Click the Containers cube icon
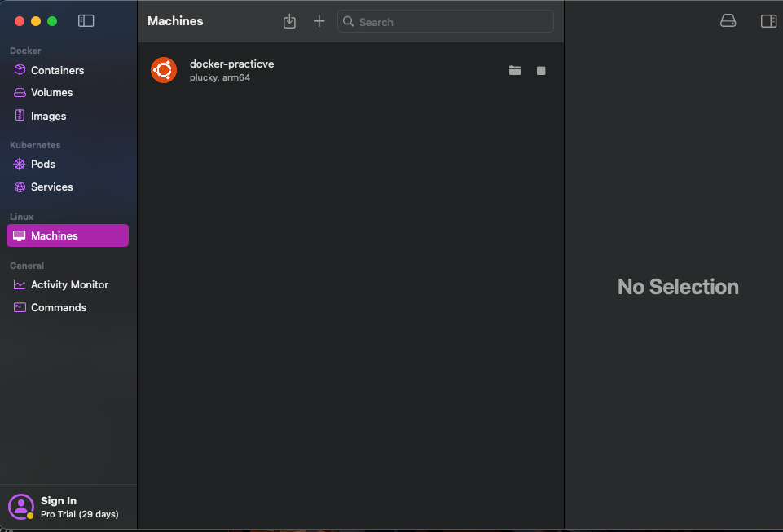783x532 pixels. [20, 69]
